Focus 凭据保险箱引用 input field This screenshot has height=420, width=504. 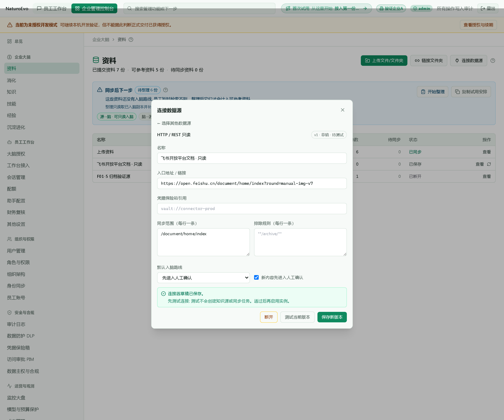252,209
